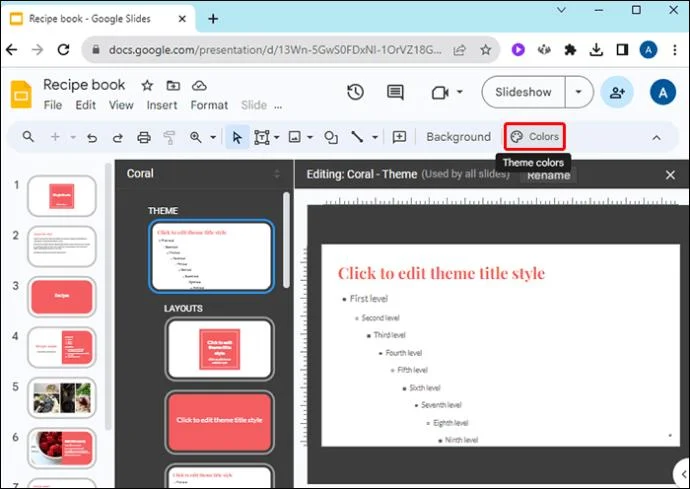Open the Slide menu
The image size is (690, 489).
pos(254,105)
